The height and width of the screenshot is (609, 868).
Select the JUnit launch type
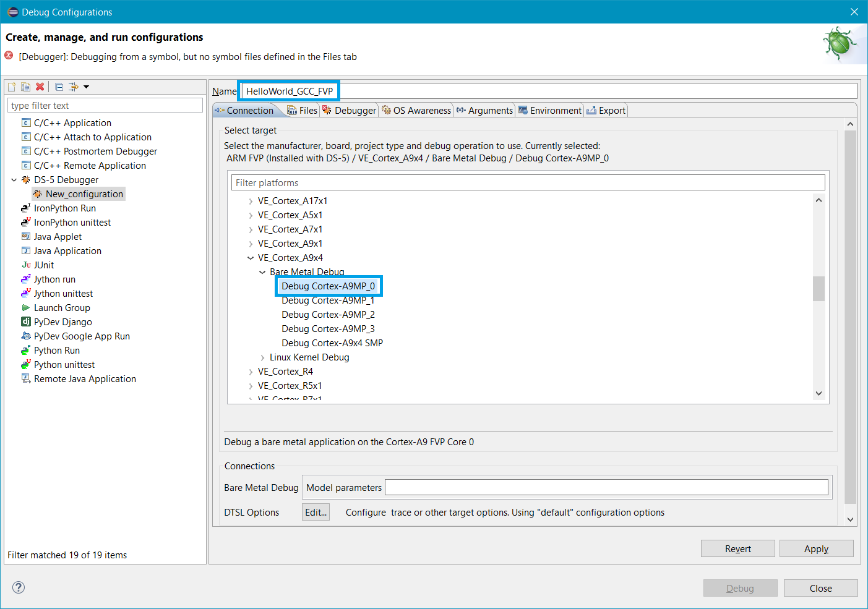tap(44, 265)
